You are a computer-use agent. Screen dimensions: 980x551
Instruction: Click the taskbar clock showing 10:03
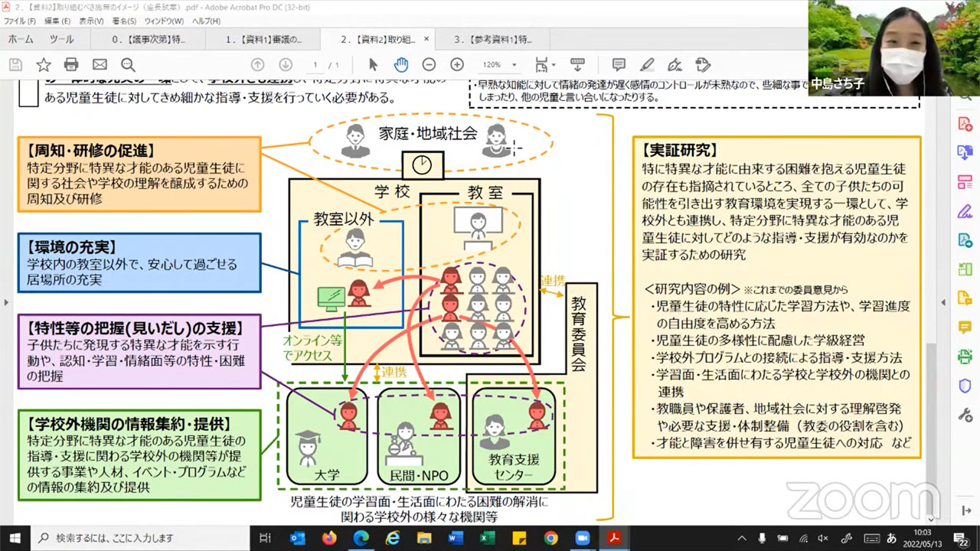(x=922, y=537)
